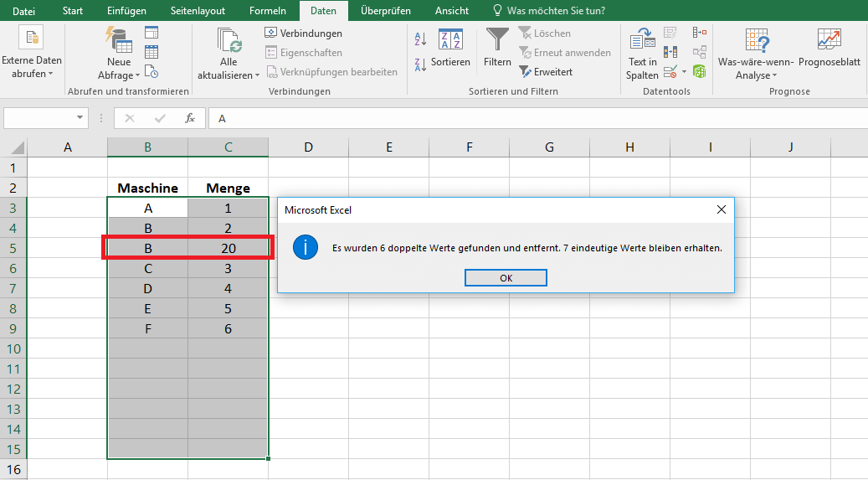Expand the Alle aktualisieren dropdown arrow

pos(258,75)
